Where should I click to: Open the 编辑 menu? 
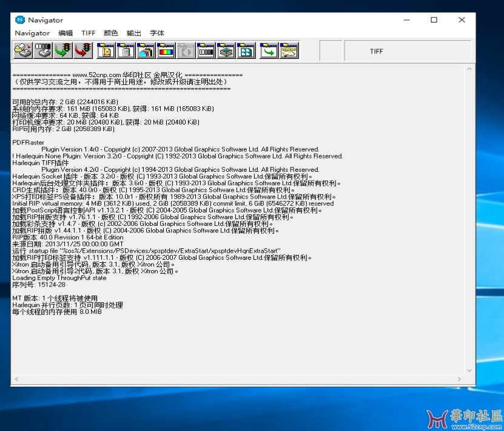coord(66,33)
